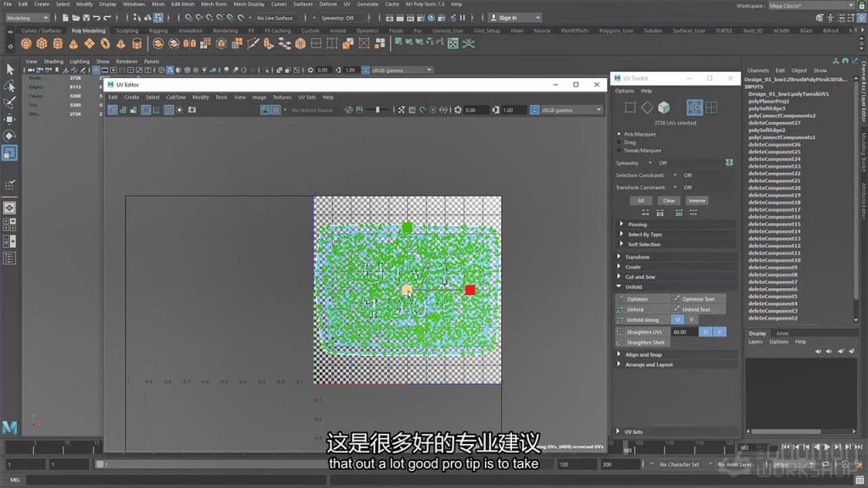Choose face selection cube icon in UV Toolkit
868x488 pixels.
tap(664, 108)
